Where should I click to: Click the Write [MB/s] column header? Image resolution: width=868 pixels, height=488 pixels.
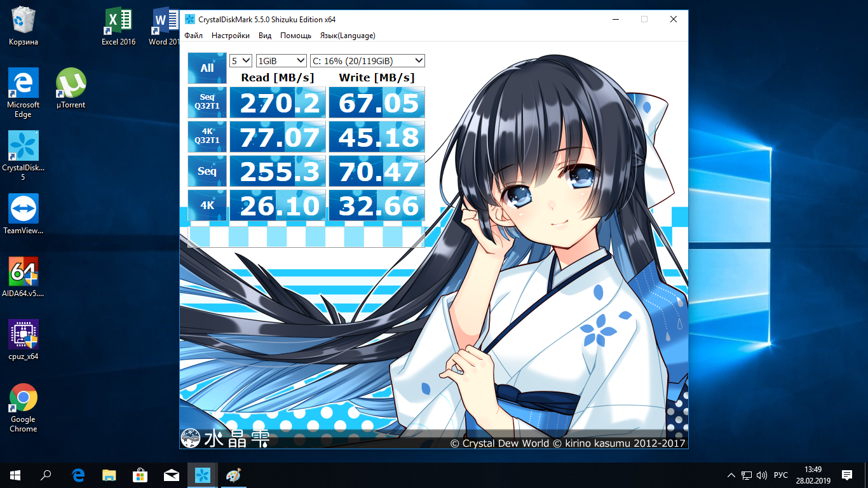coord(377,78)
